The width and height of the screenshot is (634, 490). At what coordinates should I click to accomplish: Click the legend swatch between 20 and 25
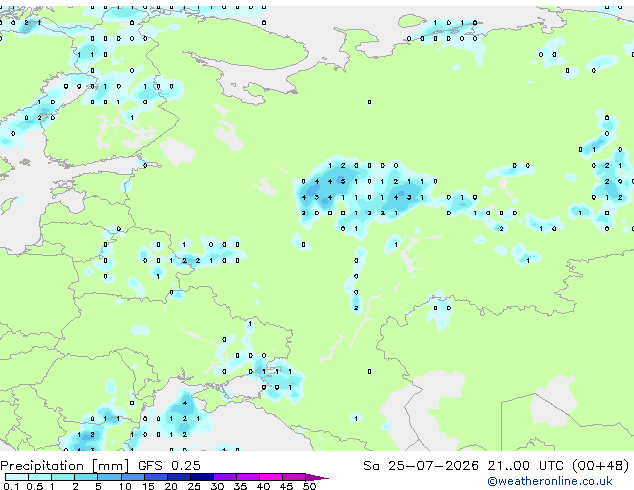tap(178, 477)
